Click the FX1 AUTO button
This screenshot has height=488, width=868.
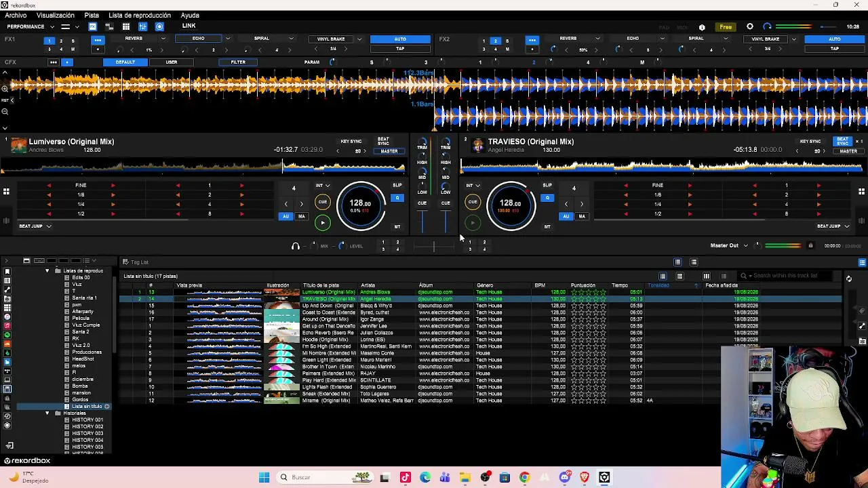click(x=400, y=39)
